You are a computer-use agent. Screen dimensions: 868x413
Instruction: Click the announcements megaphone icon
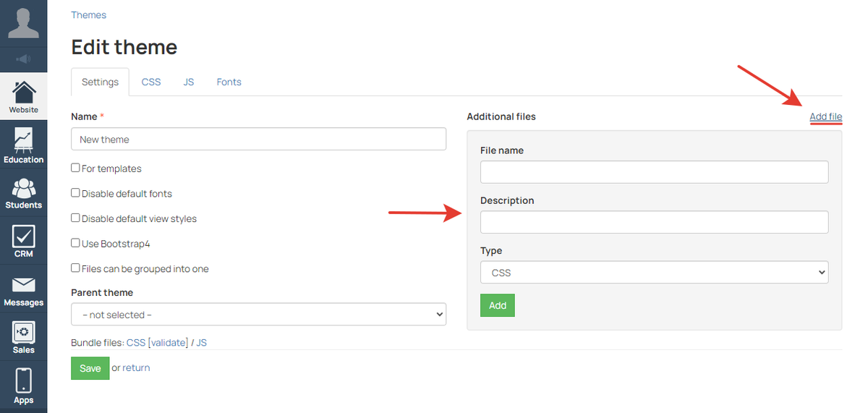(23, 59)
